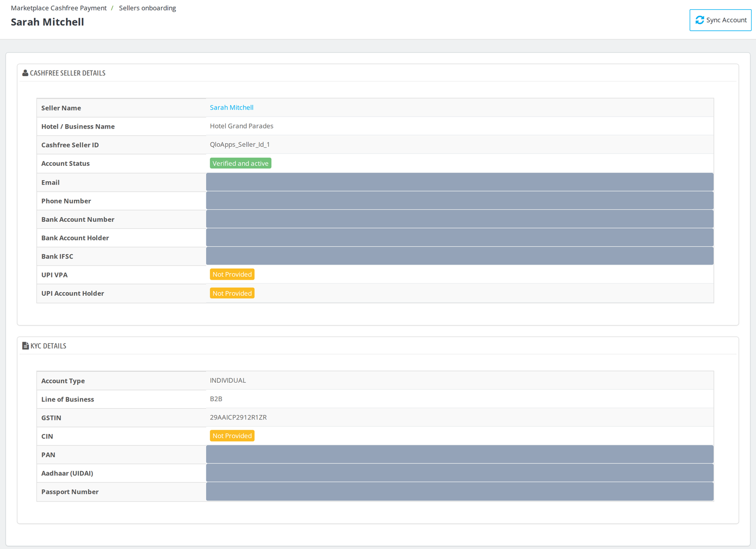
Task: Click the Aadhaar (UIDAI) label
Action: tap(67, 473)
